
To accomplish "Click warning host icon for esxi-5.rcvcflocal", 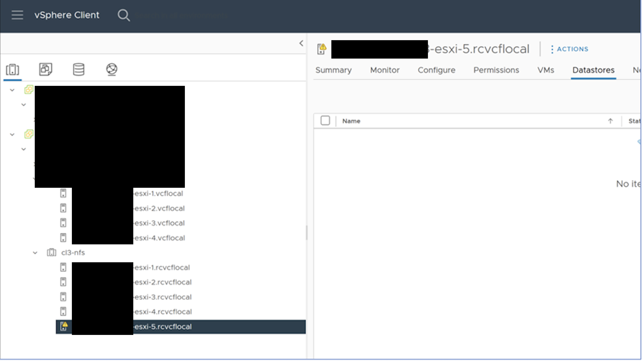I will [x=64, y=326].
